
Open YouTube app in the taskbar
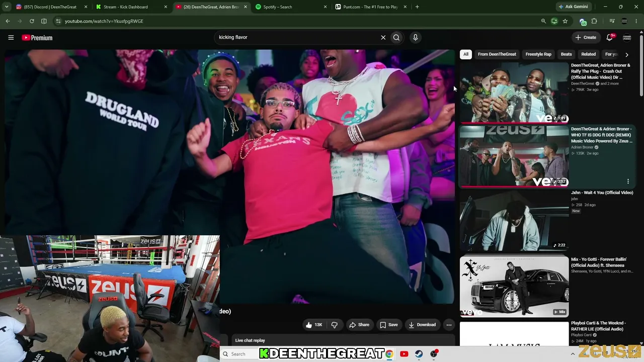[x=404, y=354]
